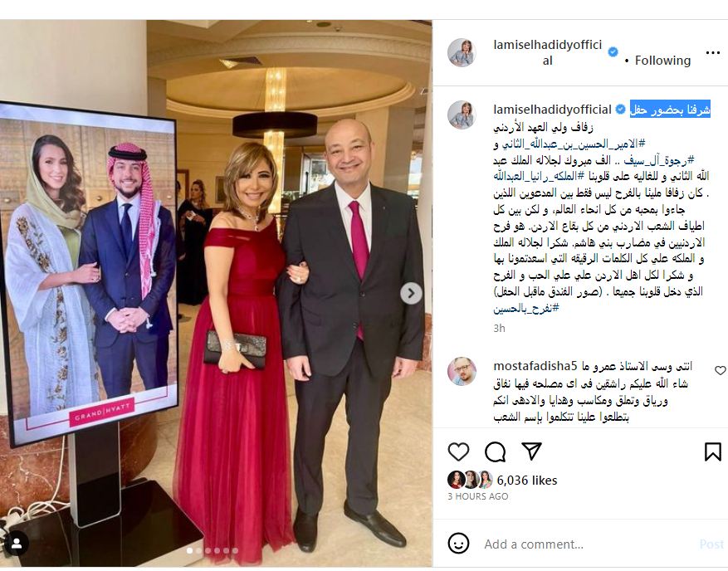Click mostafadisha5's avatar thumbnail
Viewport: 728px width, 571px height.
tap(462, 371)
